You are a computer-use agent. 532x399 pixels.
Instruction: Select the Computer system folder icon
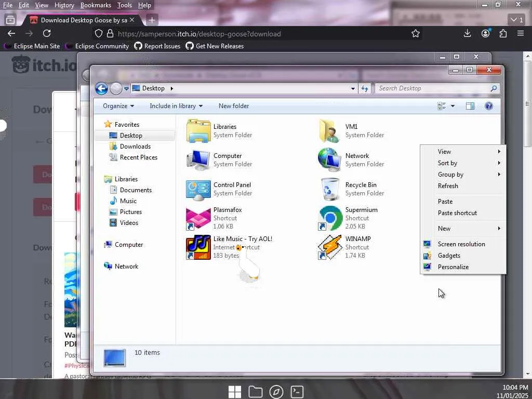198,160
